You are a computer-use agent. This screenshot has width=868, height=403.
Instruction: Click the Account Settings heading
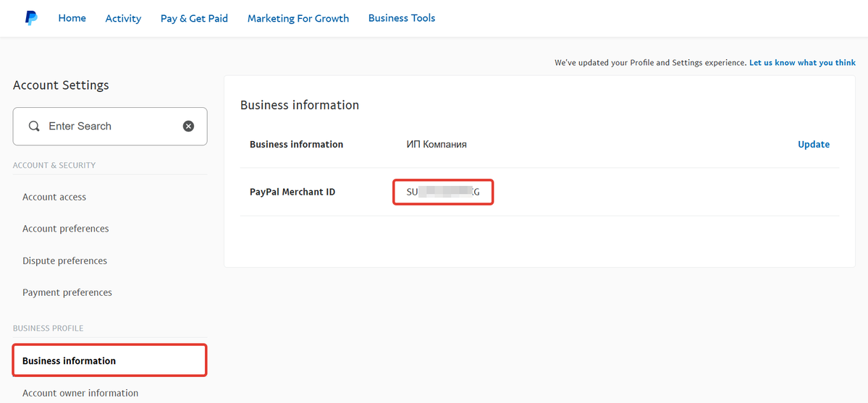pyautogui.click(x=61, y=85)
